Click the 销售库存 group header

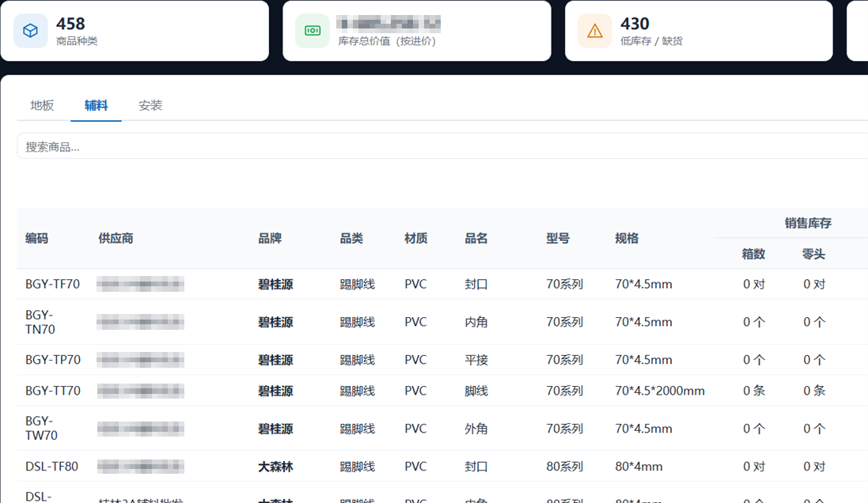808,223
